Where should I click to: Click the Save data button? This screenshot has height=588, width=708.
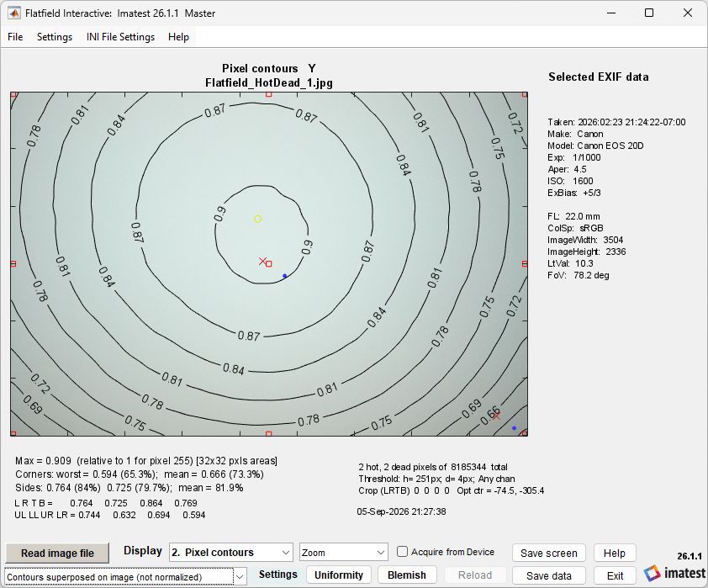coord(548,575)
